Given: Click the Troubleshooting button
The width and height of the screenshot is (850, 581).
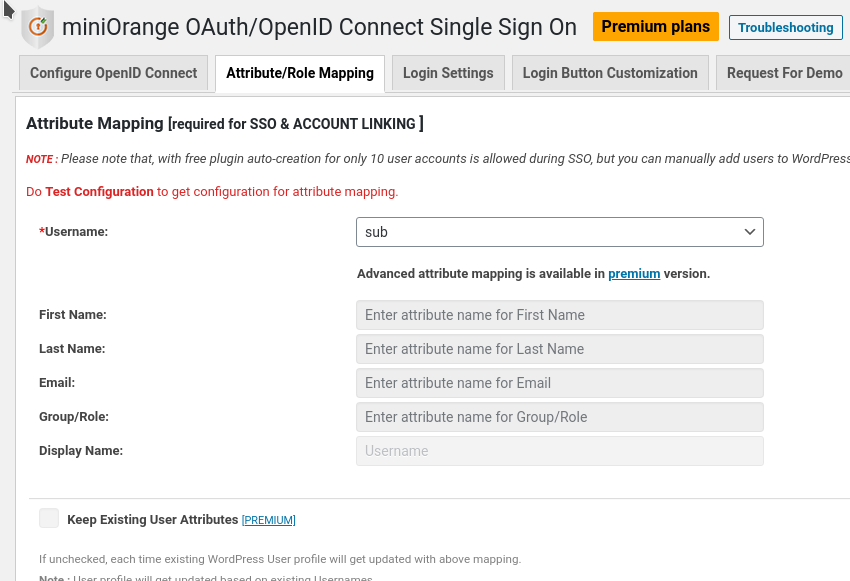Looking at the screenshot, I should [x=785, y=28].
